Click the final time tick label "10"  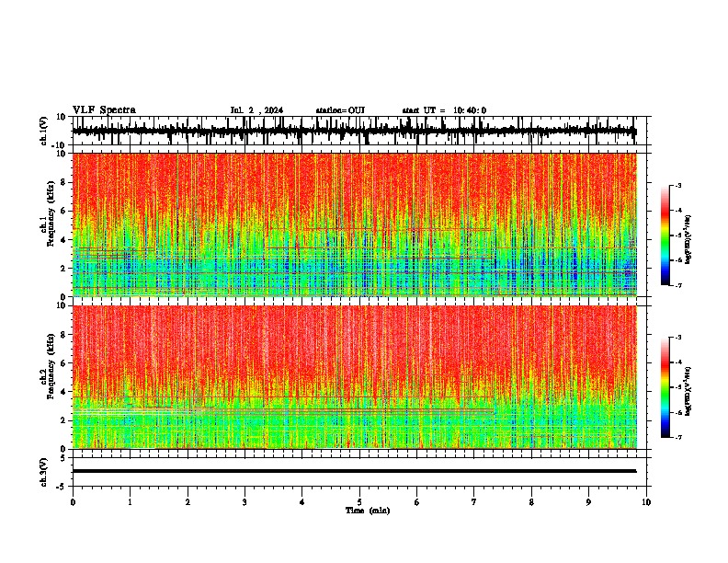[x=646, y=502]
